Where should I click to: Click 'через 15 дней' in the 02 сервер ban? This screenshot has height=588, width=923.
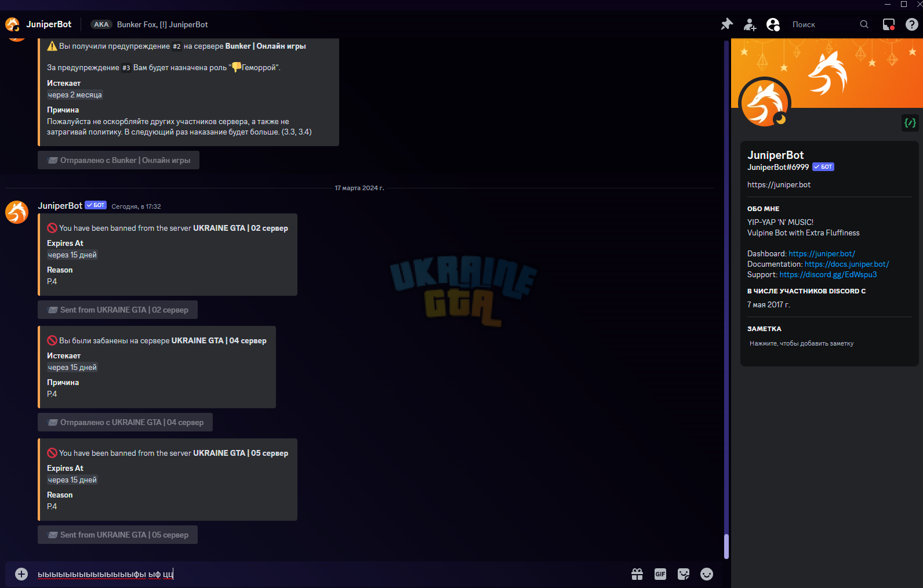pyautogui.click(x=72, y=255)
